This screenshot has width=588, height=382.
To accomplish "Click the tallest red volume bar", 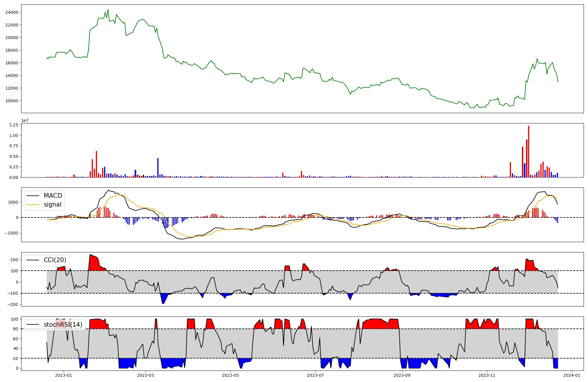I will pos(529,151).
